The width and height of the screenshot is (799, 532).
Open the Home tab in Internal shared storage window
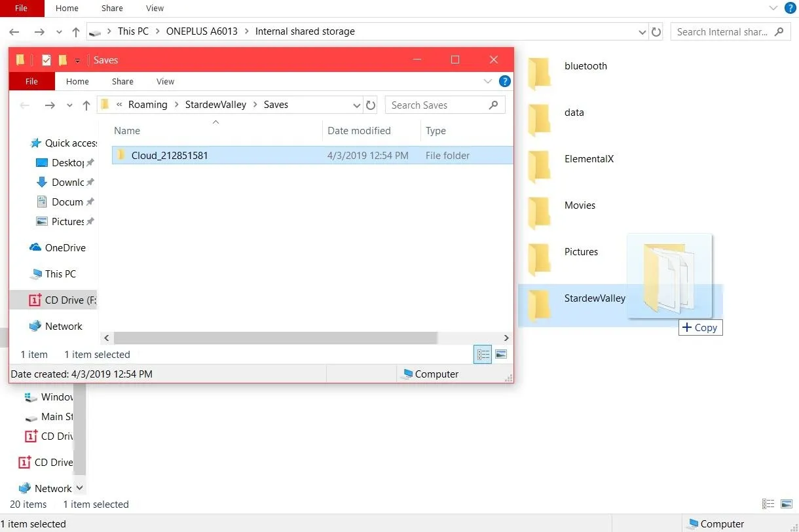point(67,8)
